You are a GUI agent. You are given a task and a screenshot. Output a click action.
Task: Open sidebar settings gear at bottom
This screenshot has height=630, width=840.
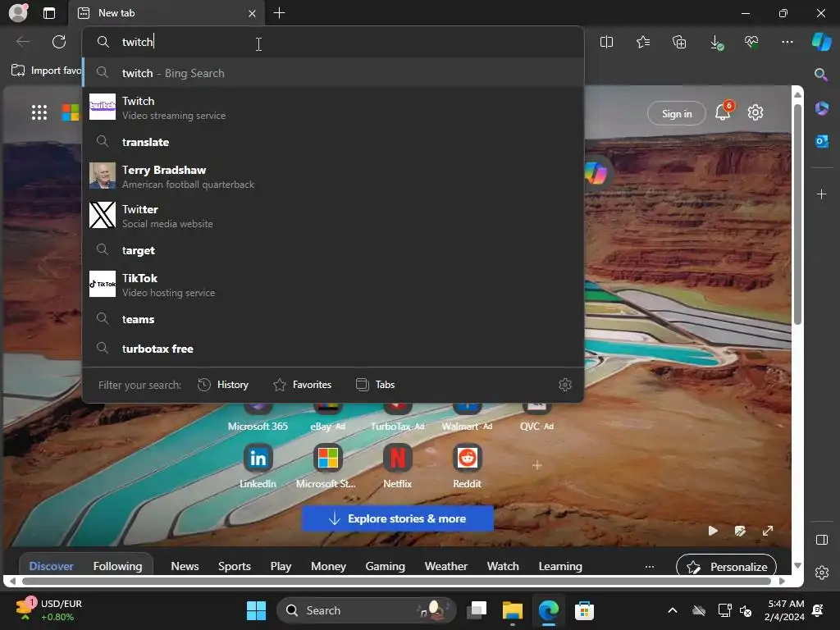pyautogui.click(x=822, y=573)
